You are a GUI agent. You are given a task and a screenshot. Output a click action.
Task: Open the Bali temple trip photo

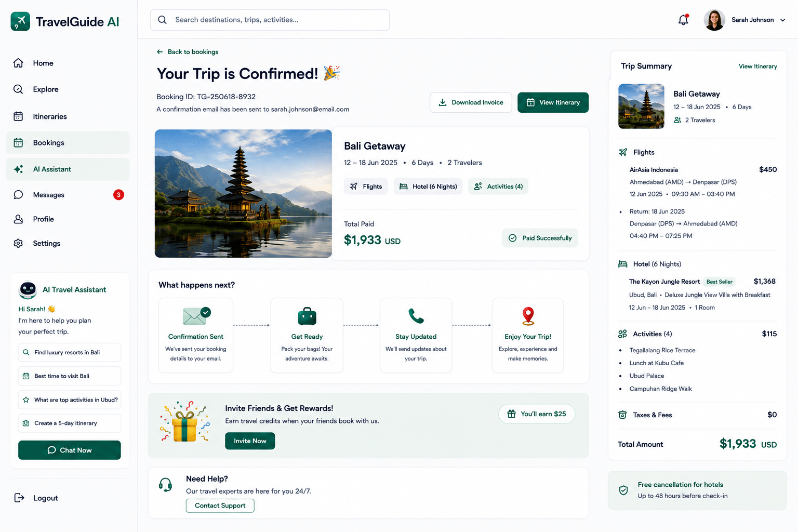tap(243, 193)
